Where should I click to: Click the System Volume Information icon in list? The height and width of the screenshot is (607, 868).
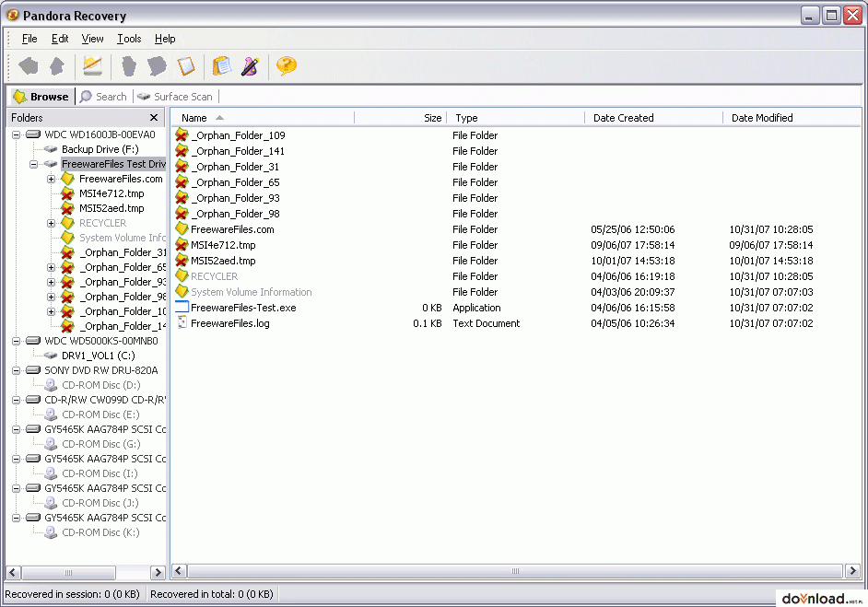tap(182, 292)
